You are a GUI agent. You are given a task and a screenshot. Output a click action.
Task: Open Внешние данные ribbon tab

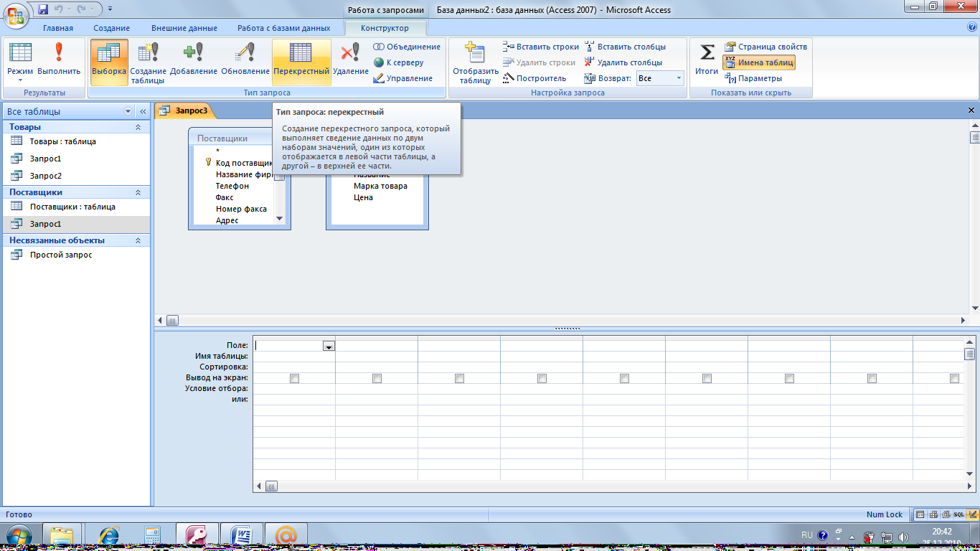click(x=184, y=28)
